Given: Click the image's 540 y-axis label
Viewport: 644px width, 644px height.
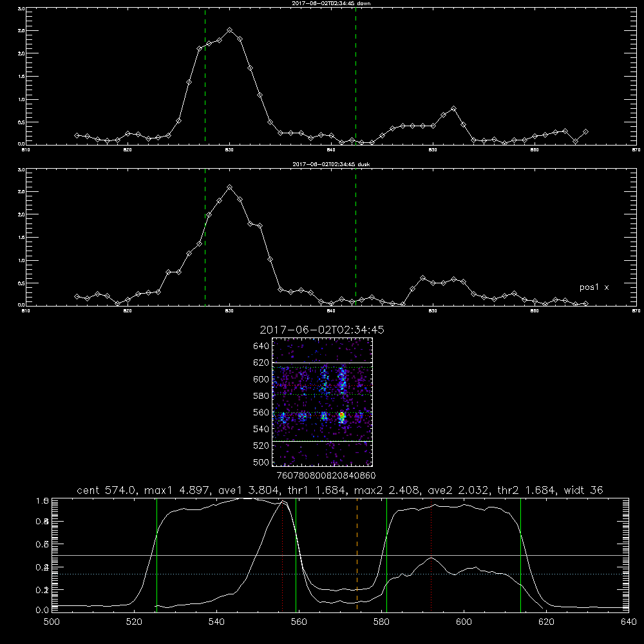Looking at the screenshot, I should point(261,429).
